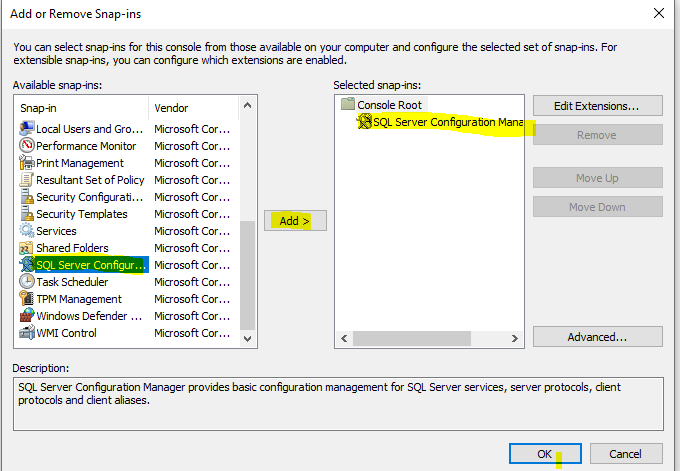Select the Shared Folders icon

coord(27,248)
